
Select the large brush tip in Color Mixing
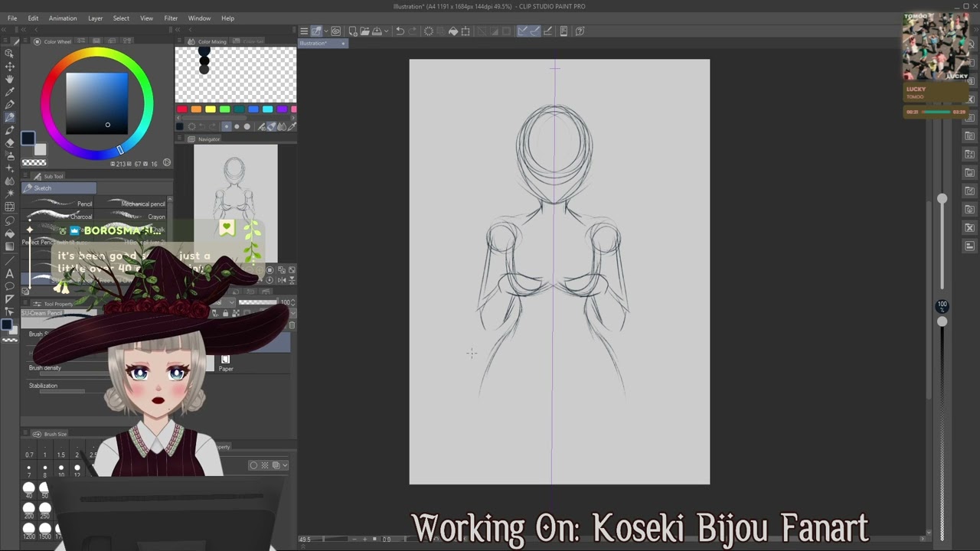(247, 126)
